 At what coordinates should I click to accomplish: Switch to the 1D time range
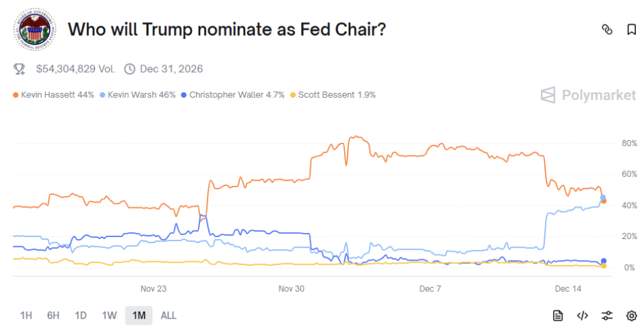(x=81, y=315)
